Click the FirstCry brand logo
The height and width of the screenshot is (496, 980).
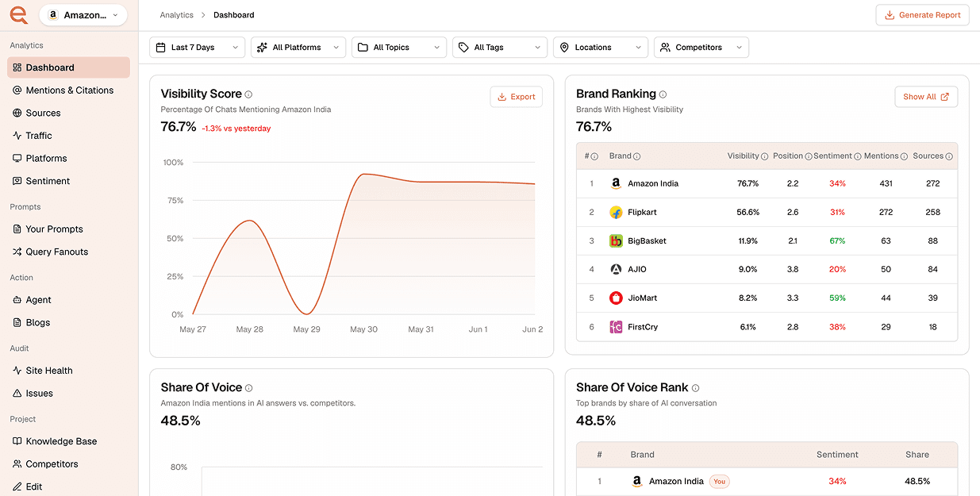coord(616,326)
